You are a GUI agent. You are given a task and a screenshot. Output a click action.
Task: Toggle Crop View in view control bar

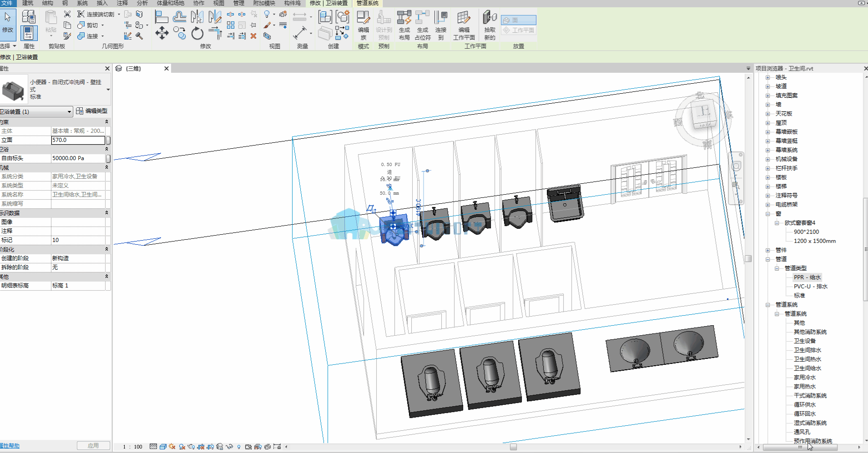point(201,447)
